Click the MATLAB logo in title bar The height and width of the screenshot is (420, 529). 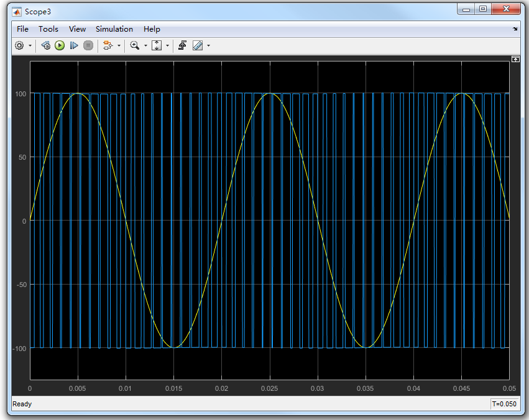17,12
